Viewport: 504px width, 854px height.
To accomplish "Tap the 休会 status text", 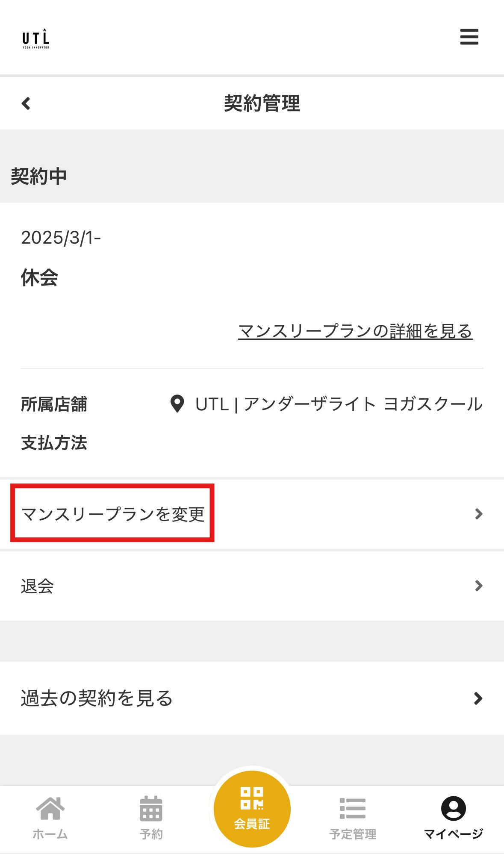I will pyautogui.click(x=39, y=278).
